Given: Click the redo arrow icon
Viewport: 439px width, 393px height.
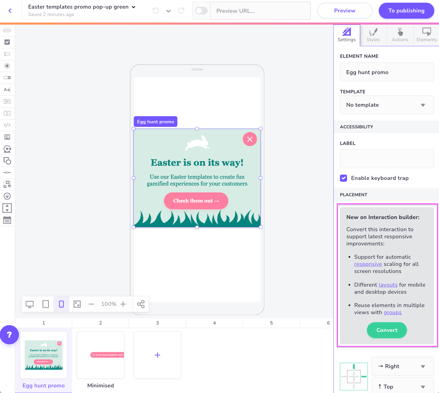Looking at the screenshot, I should point(181,11).
